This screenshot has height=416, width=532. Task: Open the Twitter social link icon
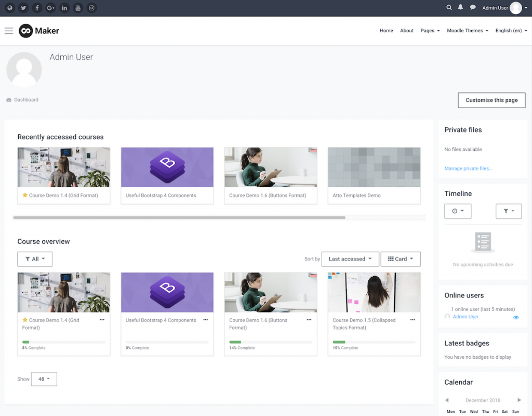(x=23, y=8)
